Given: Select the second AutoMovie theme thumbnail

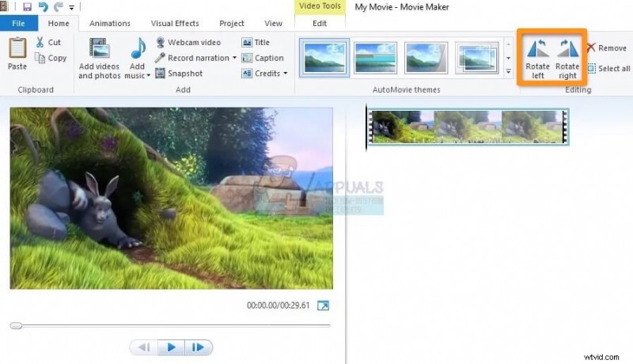Looking at the screenshot, I should (x=375, y=58).
